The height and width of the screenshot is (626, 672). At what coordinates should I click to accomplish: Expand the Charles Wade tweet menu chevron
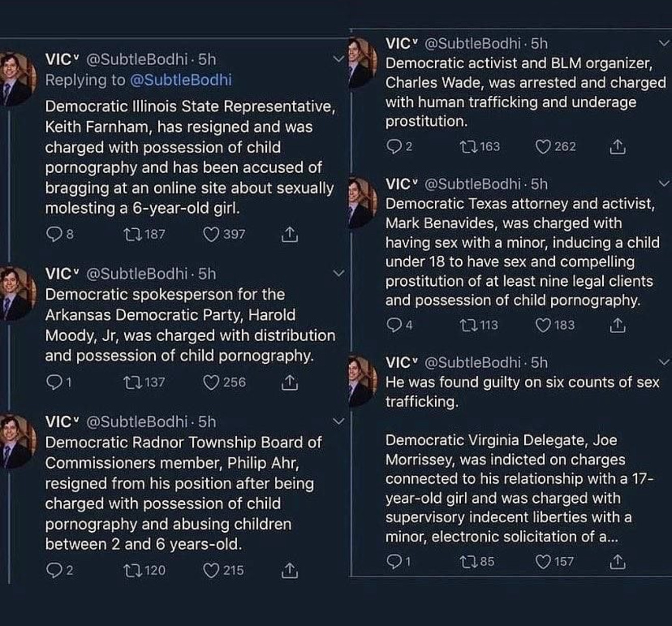click(664, 43)
